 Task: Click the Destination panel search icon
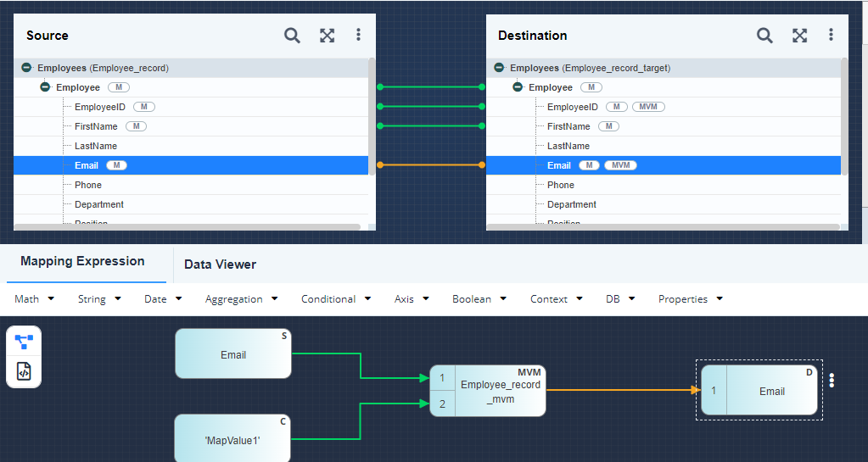click(764, 36)
